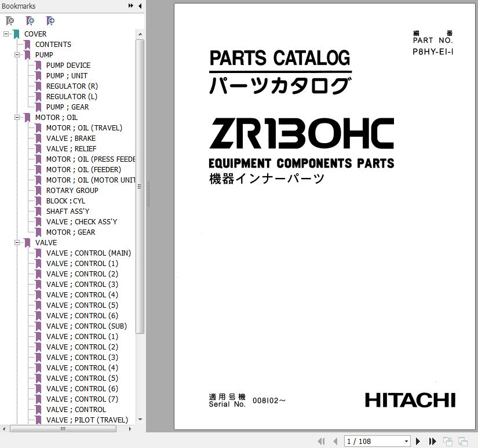The width and height of the screenshot is (478, 448).
Task: Click the delete bookmark icon
Action: click(10, 21)
